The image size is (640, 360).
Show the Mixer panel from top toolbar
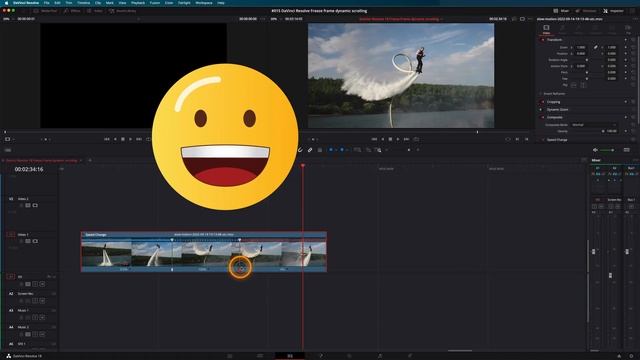point(561,11)
